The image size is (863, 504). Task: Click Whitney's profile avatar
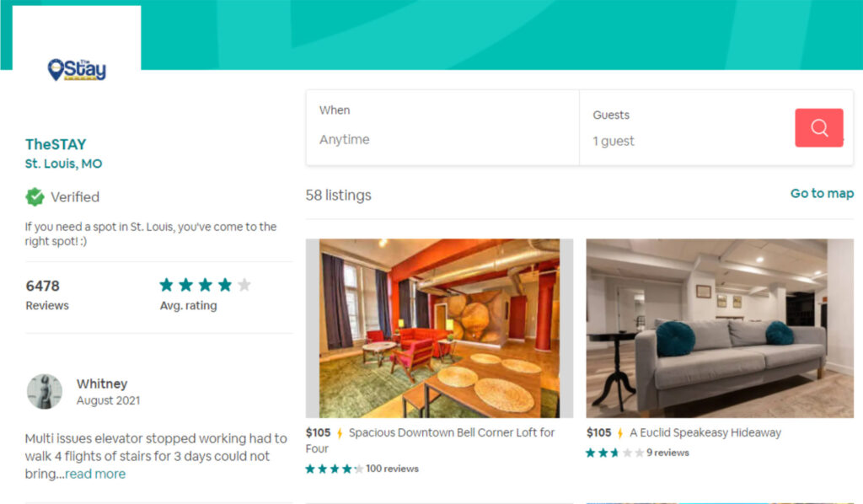coord(45,392)
